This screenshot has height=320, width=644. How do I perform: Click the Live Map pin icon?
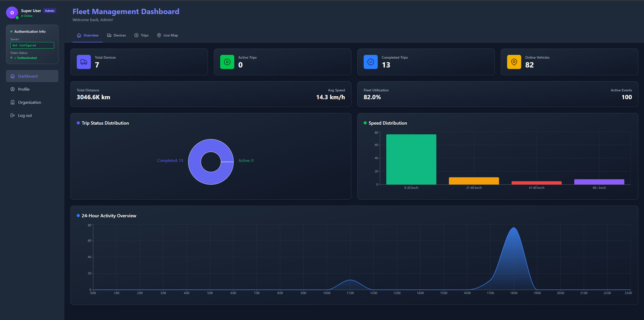tap(159, 35)
